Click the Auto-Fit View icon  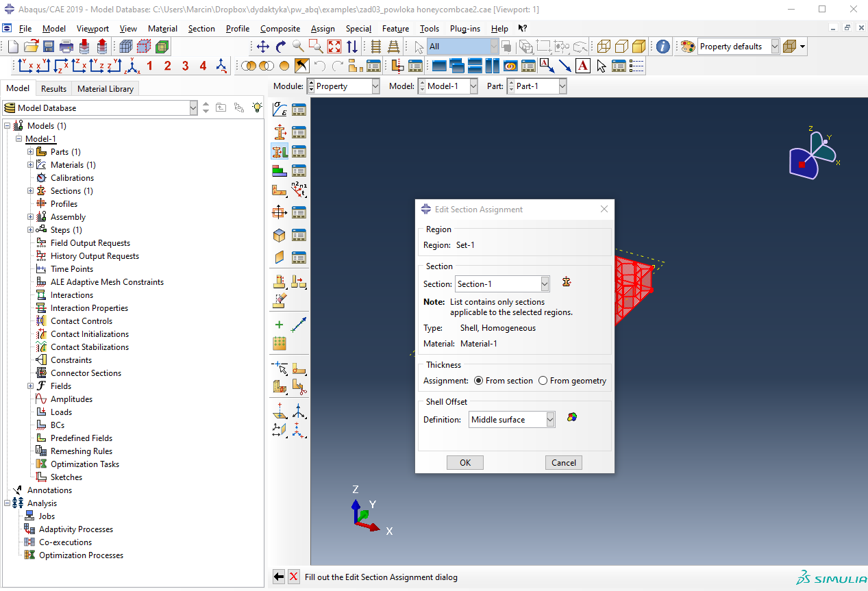tap(334, 47)
